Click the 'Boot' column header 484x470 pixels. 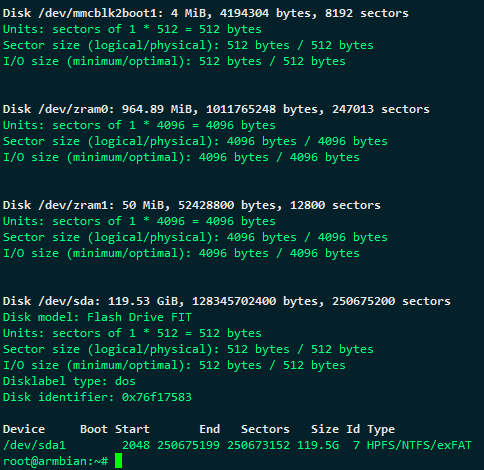coord(94,429)
